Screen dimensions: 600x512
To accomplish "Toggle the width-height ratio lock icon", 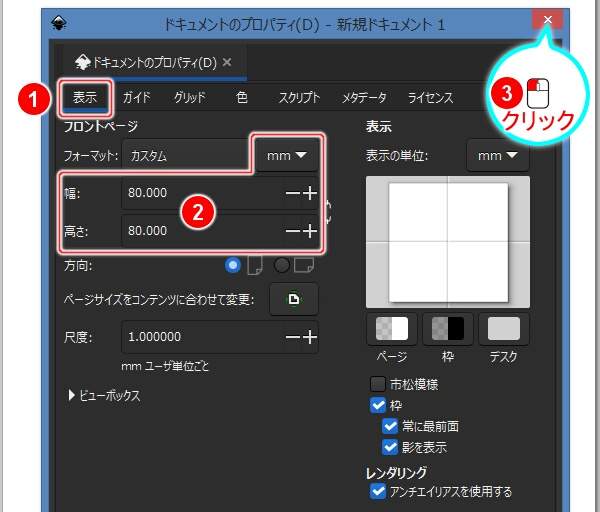I will [328, 212].
